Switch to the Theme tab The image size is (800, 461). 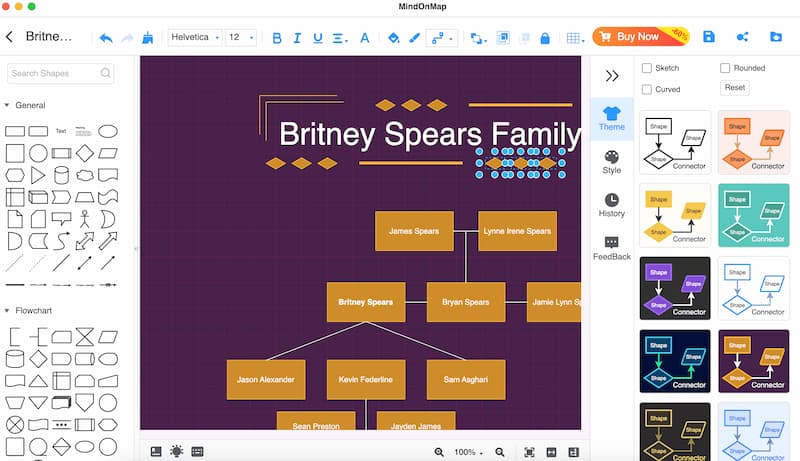(612, 119)
